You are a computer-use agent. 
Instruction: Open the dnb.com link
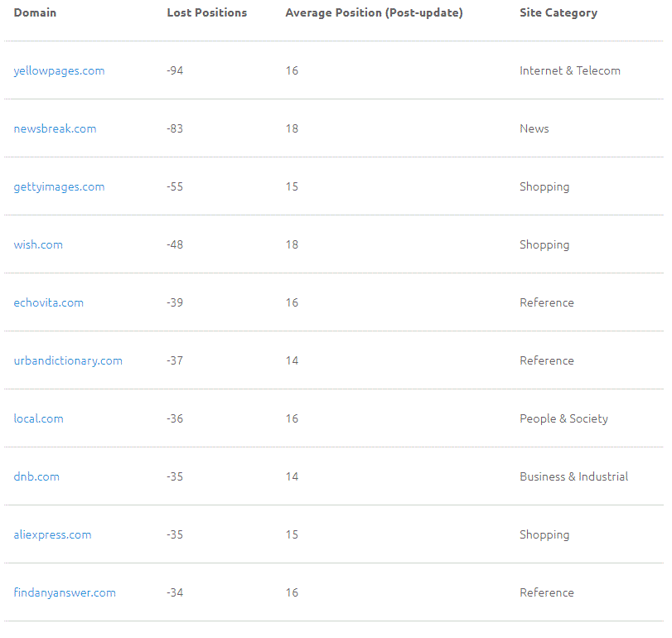(36, 476)
